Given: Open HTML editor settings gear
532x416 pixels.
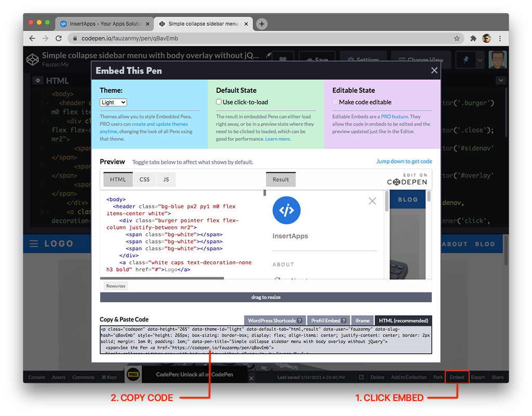Looking at the screenshot, I should 37,80.
